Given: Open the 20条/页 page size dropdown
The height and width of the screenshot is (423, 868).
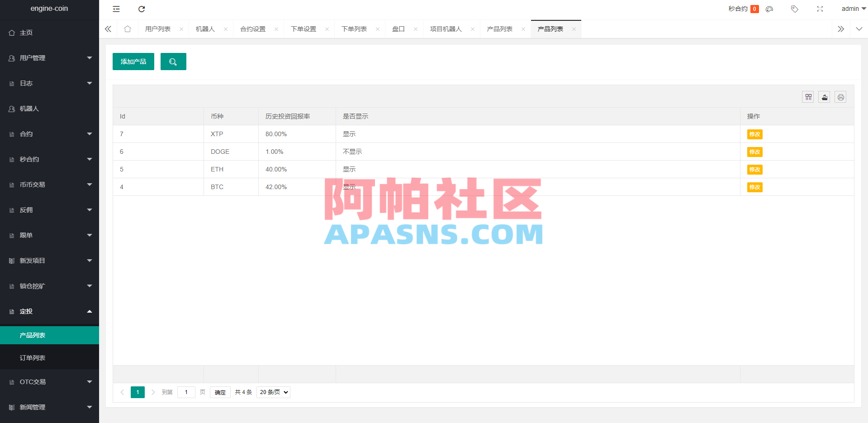Looking at the screenshot, I should pos(273,392).
